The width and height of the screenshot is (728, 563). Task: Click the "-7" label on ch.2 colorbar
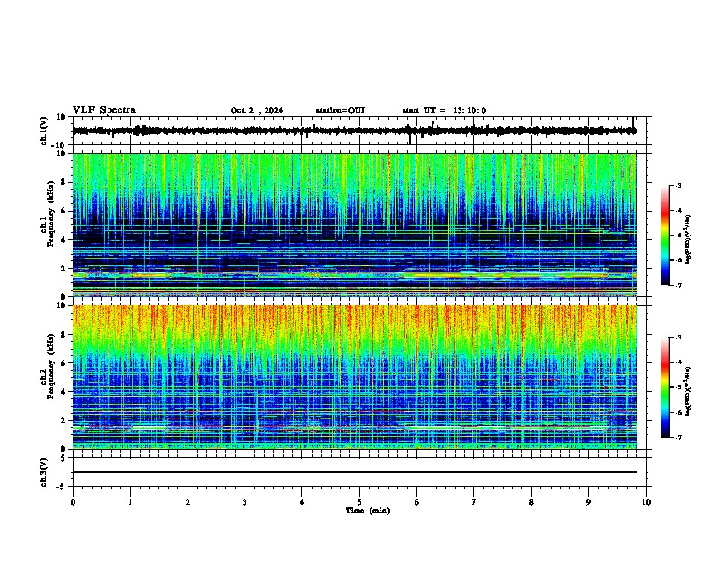[x=677, y=437]
